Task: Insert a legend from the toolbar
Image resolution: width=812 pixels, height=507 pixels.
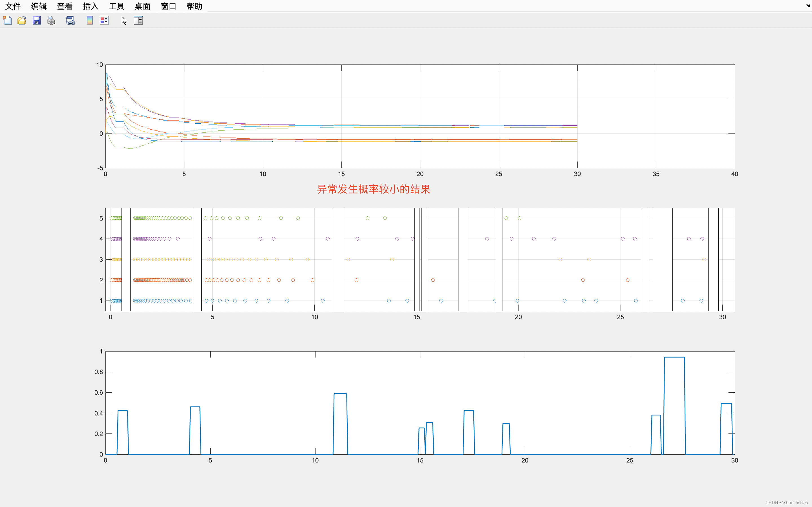Action: pyautogui.click(x=104, y=21)
